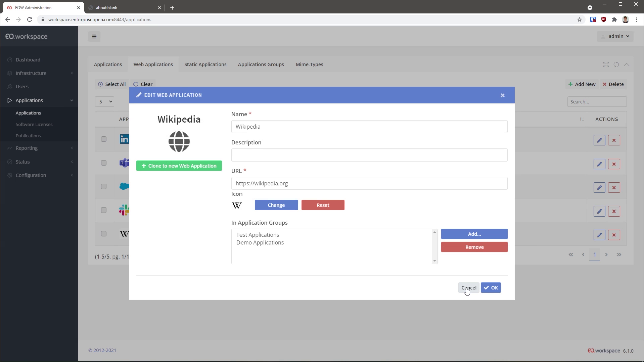Viewport: 644px width, 362px height.
Task: Tick the Wikipedia row checkbox
Action: pos(104,234)
